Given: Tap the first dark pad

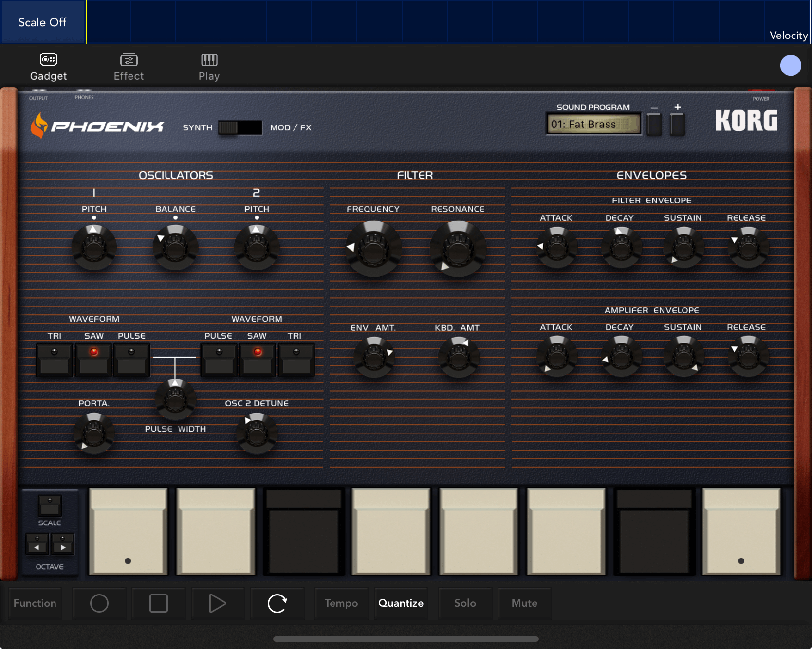Looking at the screenshot, I should 304,532.
